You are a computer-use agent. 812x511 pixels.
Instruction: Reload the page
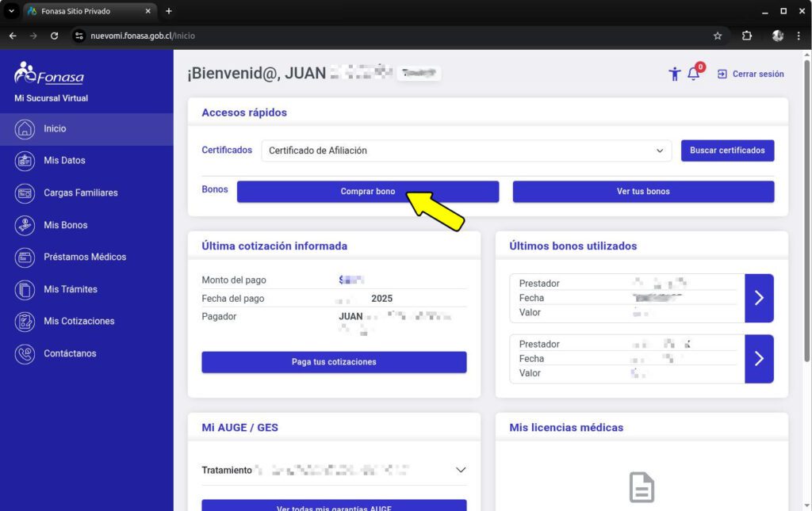point(55,36)
